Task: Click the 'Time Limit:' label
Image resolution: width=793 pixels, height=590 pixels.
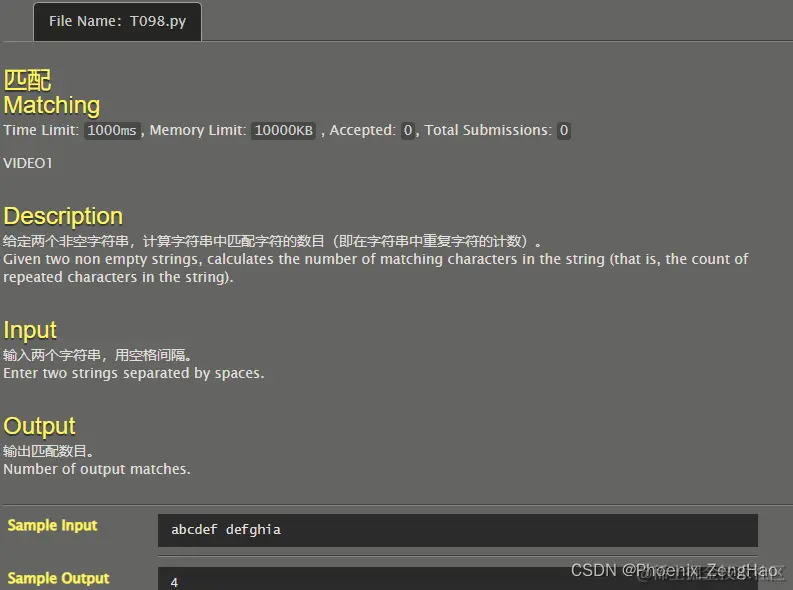Action: tap(41, 130)
